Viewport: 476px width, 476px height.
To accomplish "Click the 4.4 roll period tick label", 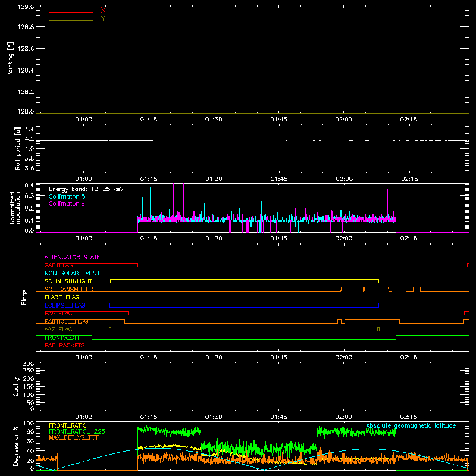I will tap(29, 129).
